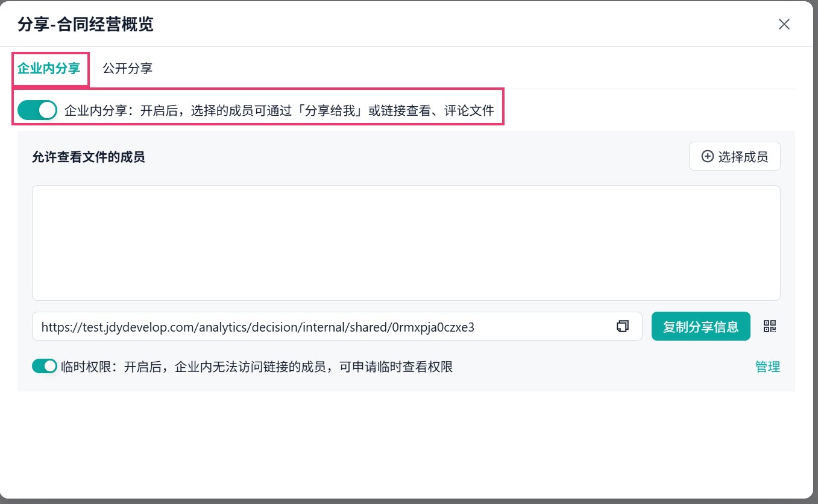
Task: Open the 管理 link for temporary permissions
Action: click(767, 367)
